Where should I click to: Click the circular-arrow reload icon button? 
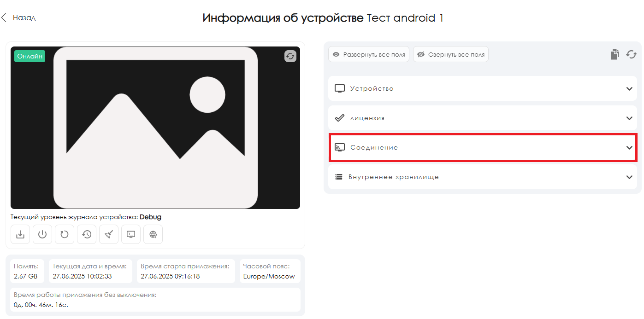coord(65,234)
